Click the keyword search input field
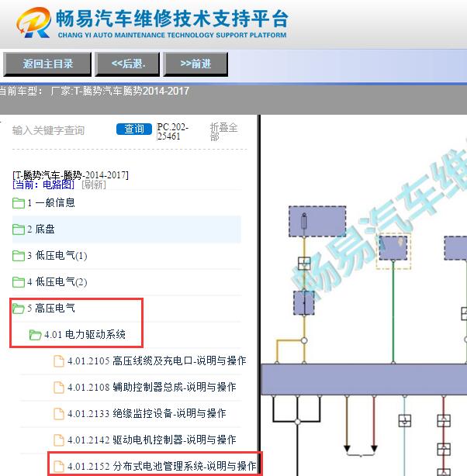Image resolution: width=467 pixels, height=476 pixels. 61,130
